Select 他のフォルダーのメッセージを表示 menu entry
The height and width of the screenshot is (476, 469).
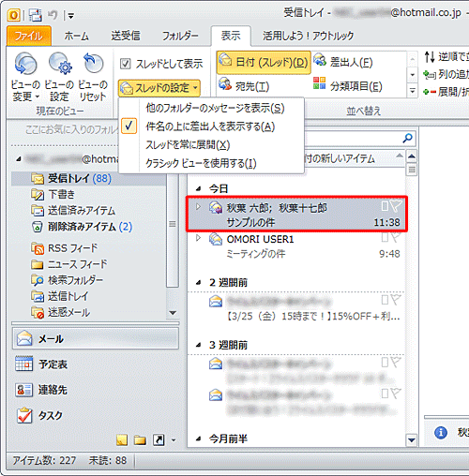coord(215,108)
